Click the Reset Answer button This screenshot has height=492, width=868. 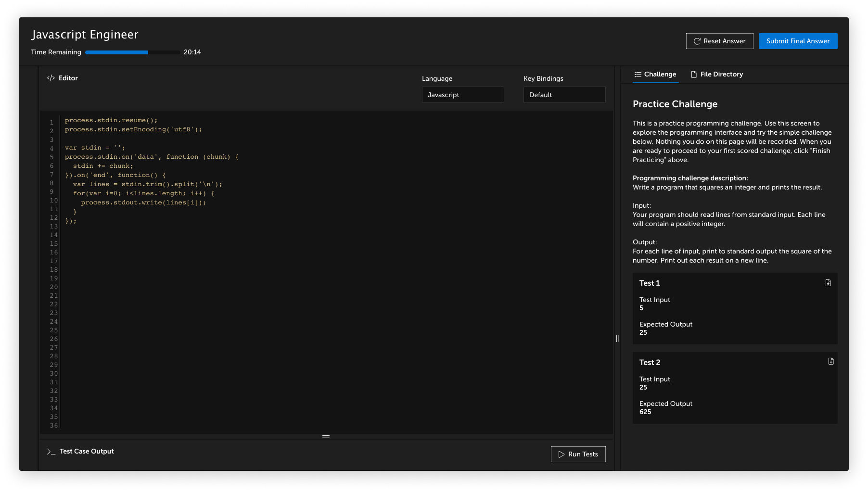pos(720,41)
